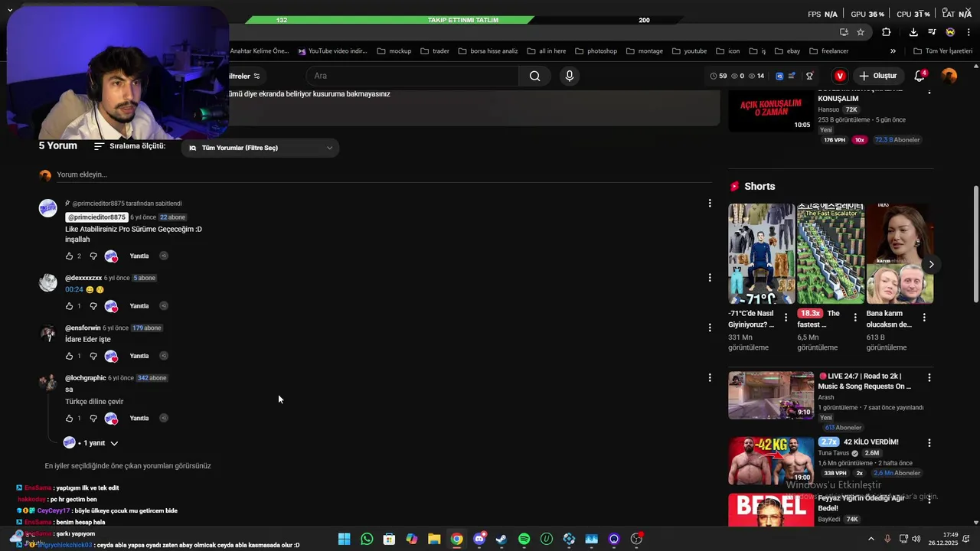This screenshot has height=551, width=980.
Task: Open the Chrome extensions puzzle icon
Action: (886, 32)
